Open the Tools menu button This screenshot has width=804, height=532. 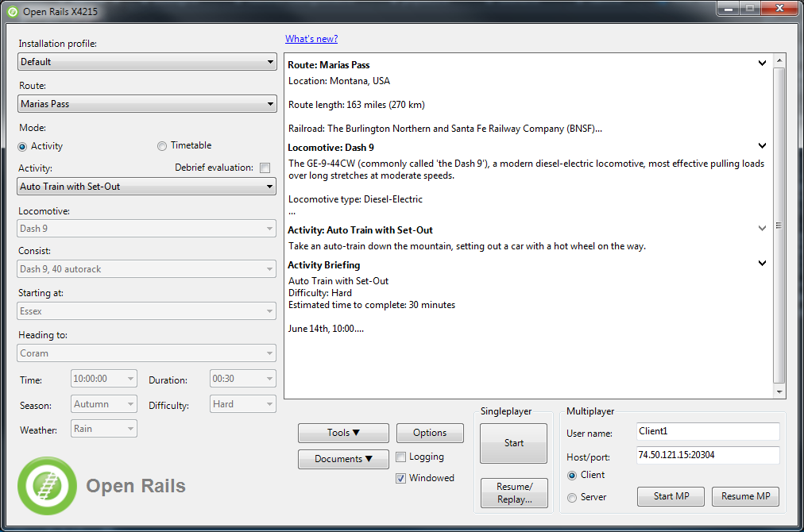click(x=343, y=433)
